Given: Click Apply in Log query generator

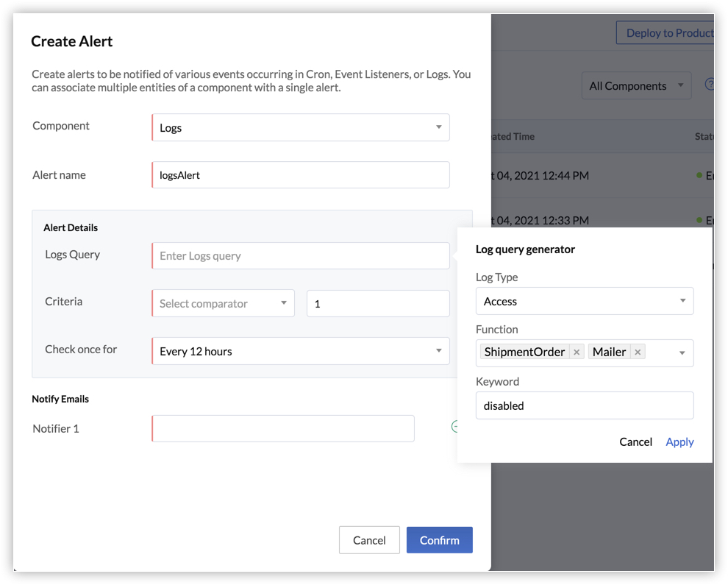Looking at the screenshot, I should coord(679,442).
